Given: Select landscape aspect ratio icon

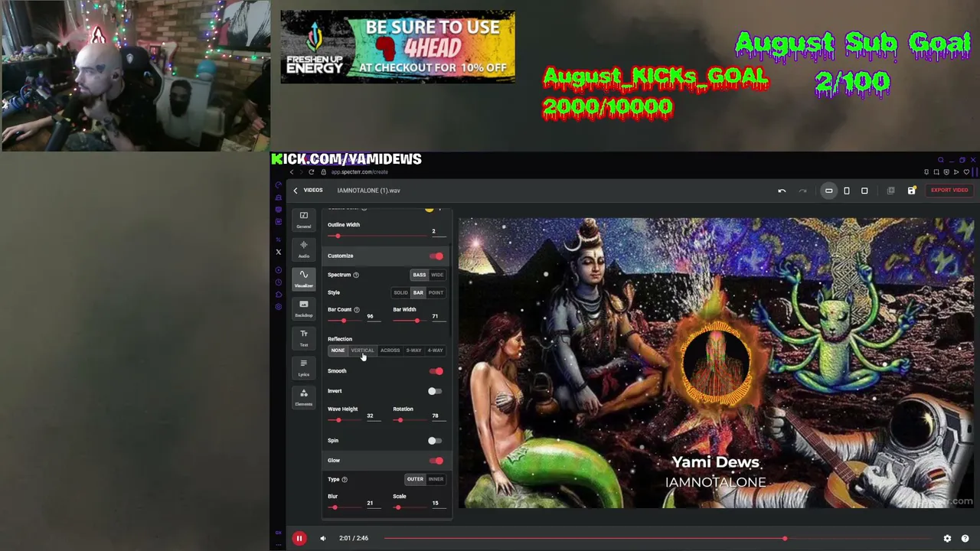Looking at the screenshot, I should [828, 191].
